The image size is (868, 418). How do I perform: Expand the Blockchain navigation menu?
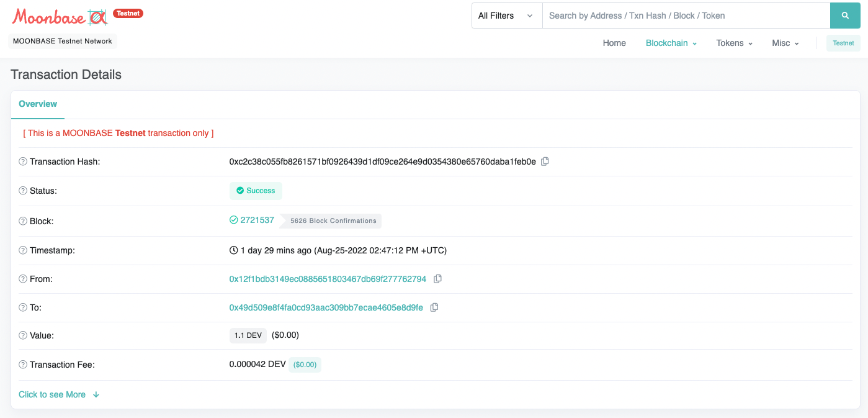(671, 43)
